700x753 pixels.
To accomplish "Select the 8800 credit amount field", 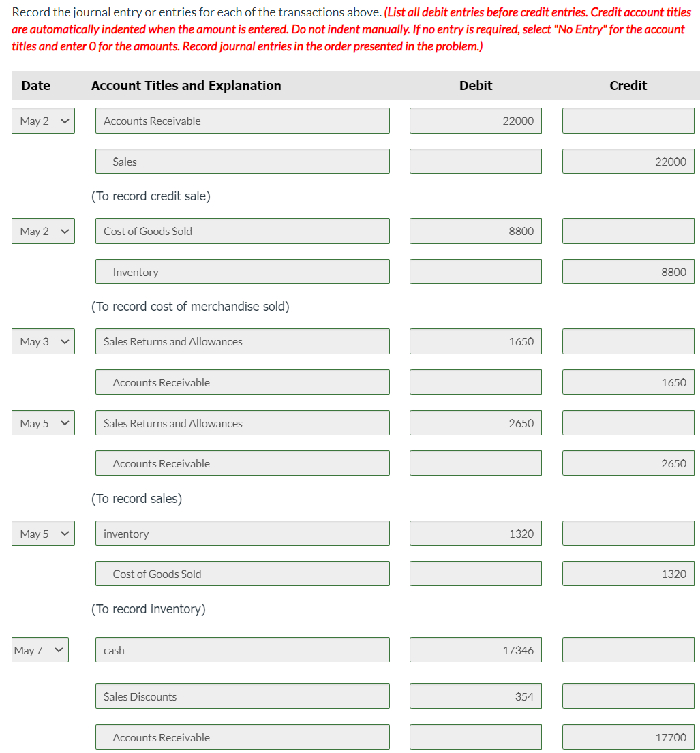I will point(627,271).
